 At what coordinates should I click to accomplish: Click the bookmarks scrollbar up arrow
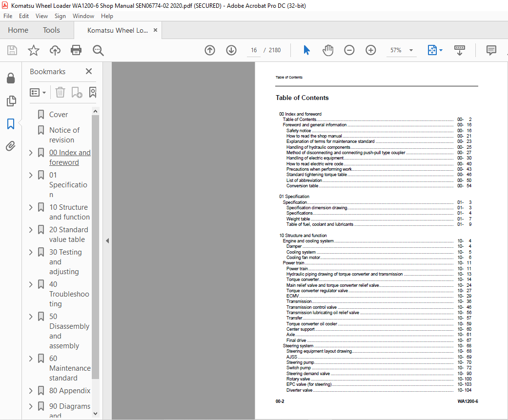pos(95,111)
